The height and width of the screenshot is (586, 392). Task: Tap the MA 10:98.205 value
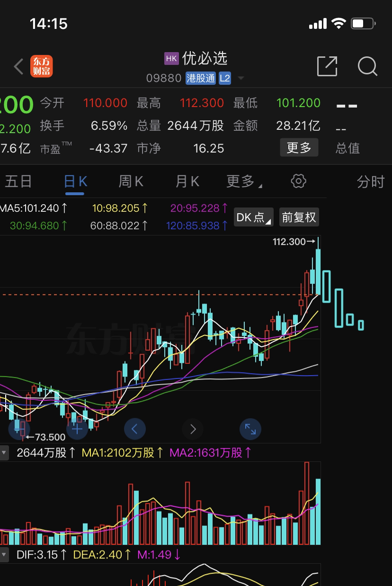point(120,208)
